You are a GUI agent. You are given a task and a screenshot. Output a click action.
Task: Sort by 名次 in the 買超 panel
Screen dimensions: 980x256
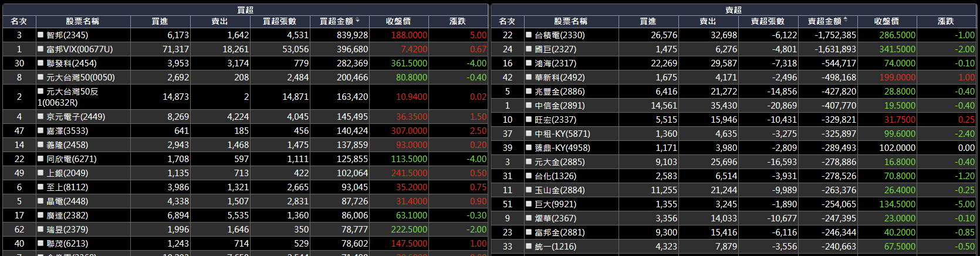(19, 21)
